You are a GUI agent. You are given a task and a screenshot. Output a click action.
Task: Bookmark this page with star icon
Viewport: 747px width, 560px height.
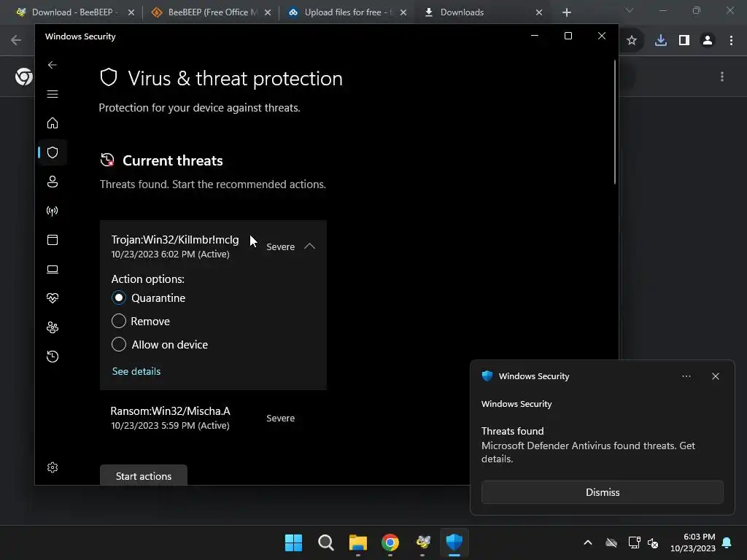[632, 41]
